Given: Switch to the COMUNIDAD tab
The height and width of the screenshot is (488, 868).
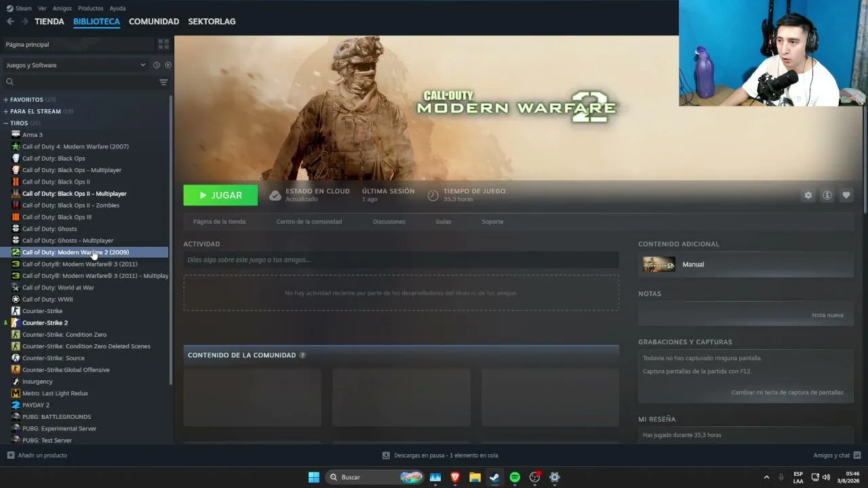Looking at the screenshot, I should point(154,22).
